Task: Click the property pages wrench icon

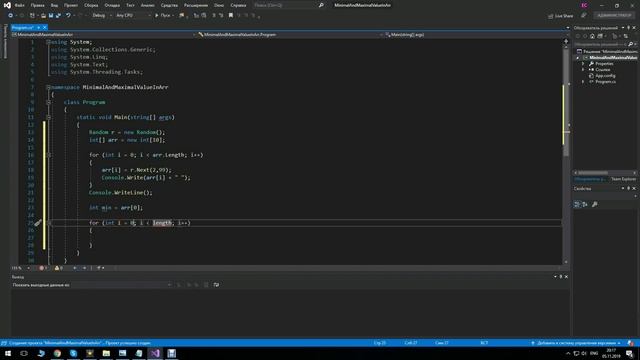Action: [x=595, y=204]
